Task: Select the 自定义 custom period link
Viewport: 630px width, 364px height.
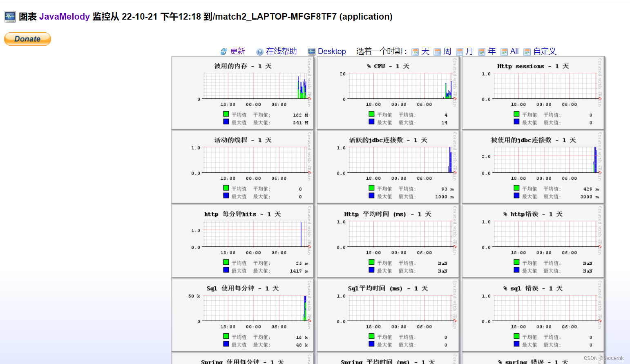Action: (545, 51)
